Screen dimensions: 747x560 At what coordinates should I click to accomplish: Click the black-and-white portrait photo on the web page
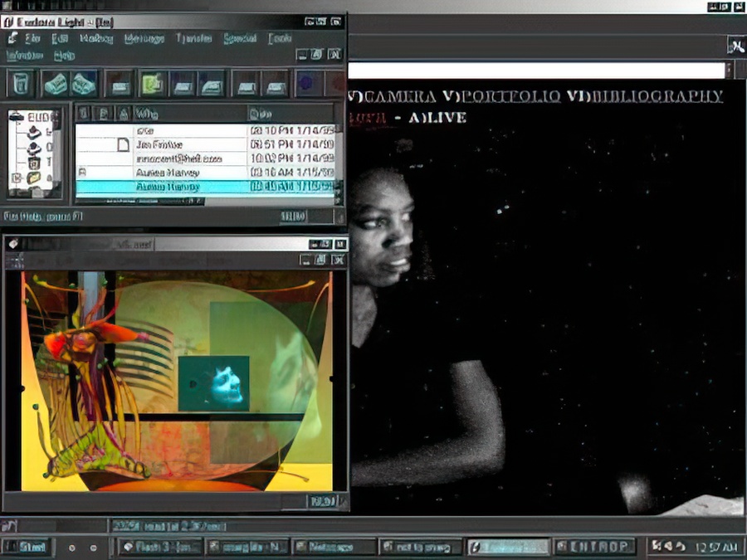point(427,329)
